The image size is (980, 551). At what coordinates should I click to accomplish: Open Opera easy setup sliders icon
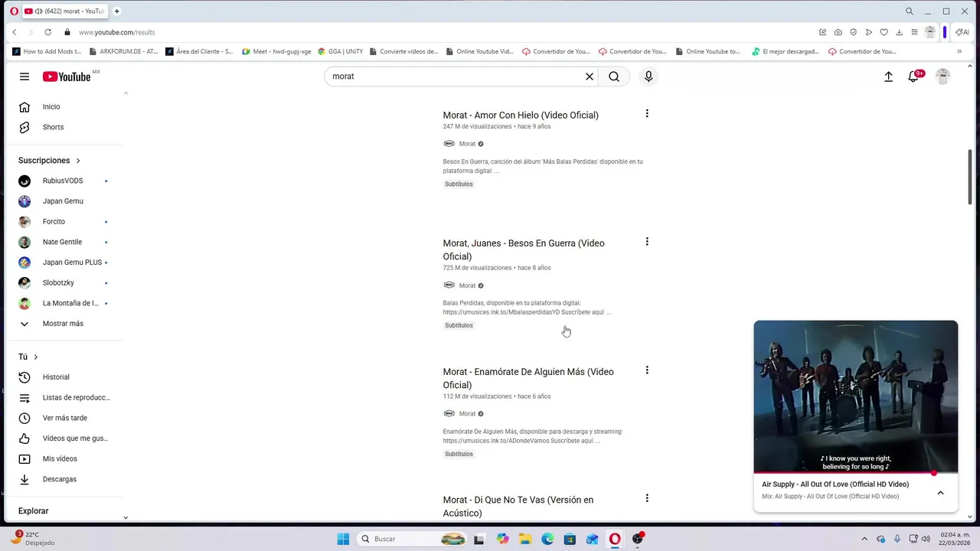(x=914, y=32)
